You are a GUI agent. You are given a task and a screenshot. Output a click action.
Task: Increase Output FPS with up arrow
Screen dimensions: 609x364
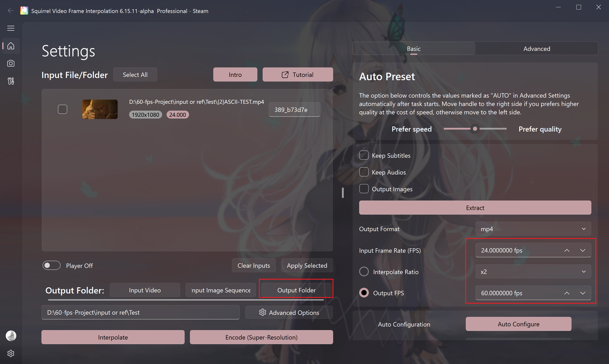click(x=567, y=293)
